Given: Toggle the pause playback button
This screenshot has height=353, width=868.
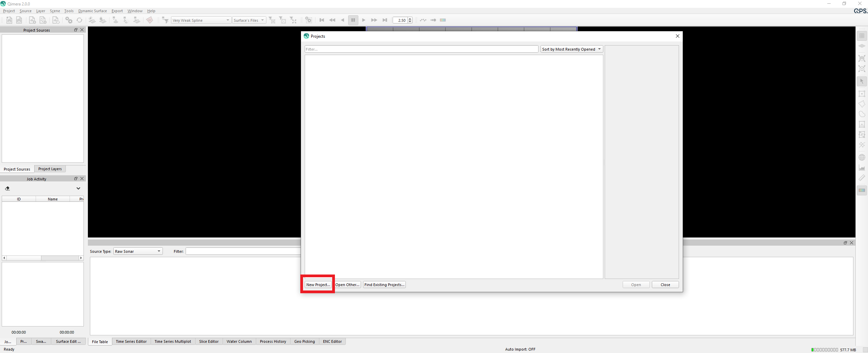Looking at the screenshot, I should [353, 20].
